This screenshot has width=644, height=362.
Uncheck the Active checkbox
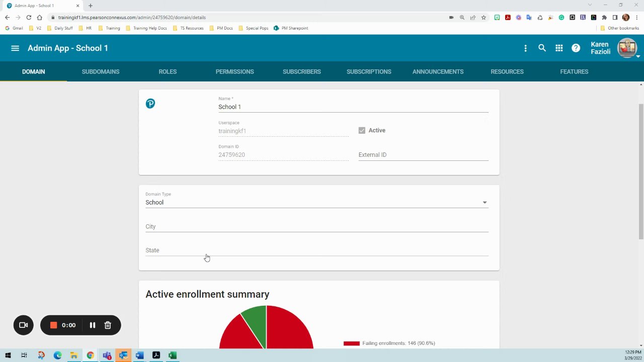pyautogui.click(x=362, y=130)
